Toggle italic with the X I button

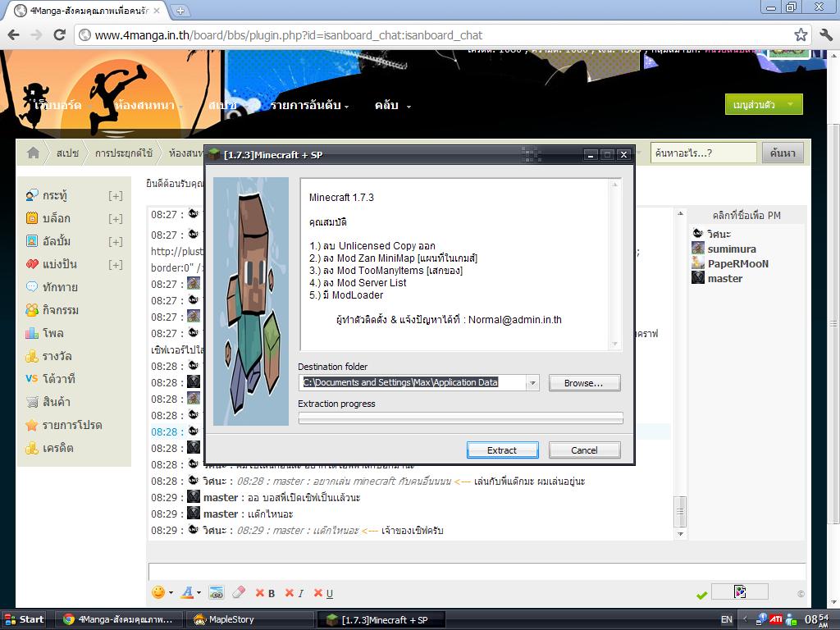[x=294, y=593]
